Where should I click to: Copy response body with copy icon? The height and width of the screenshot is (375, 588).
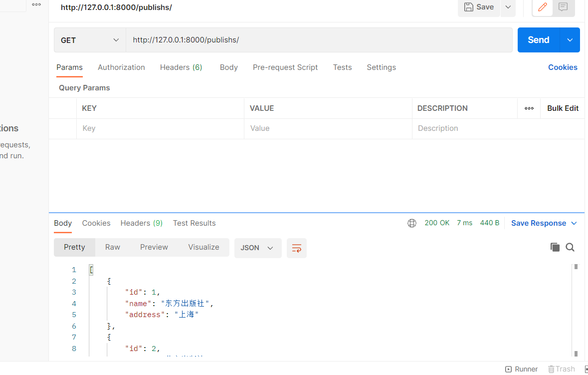coord(555,247)
